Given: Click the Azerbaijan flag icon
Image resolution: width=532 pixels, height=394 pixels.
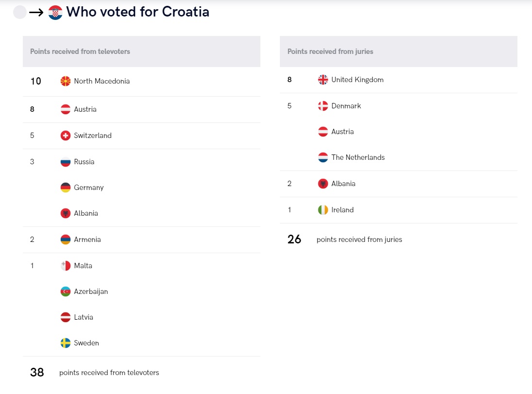Looking at the screenshot, I should (66, 291).
